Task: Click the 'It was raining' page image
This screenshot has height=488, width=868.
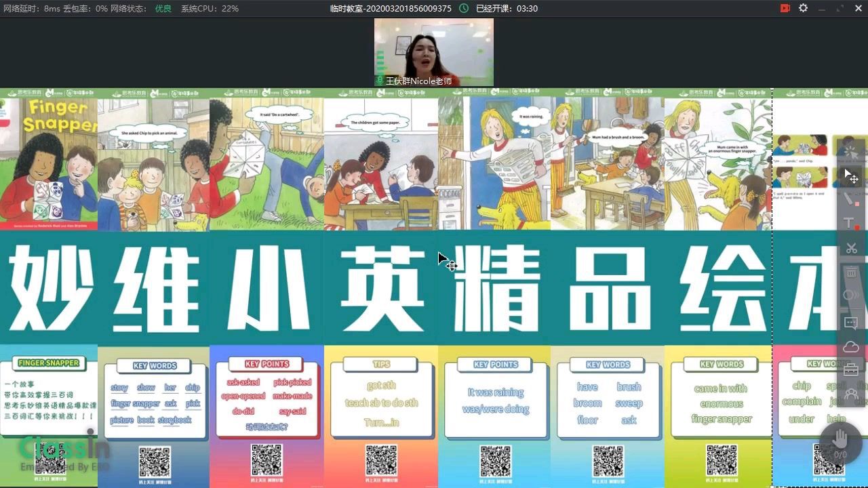Action: point(494,163)
